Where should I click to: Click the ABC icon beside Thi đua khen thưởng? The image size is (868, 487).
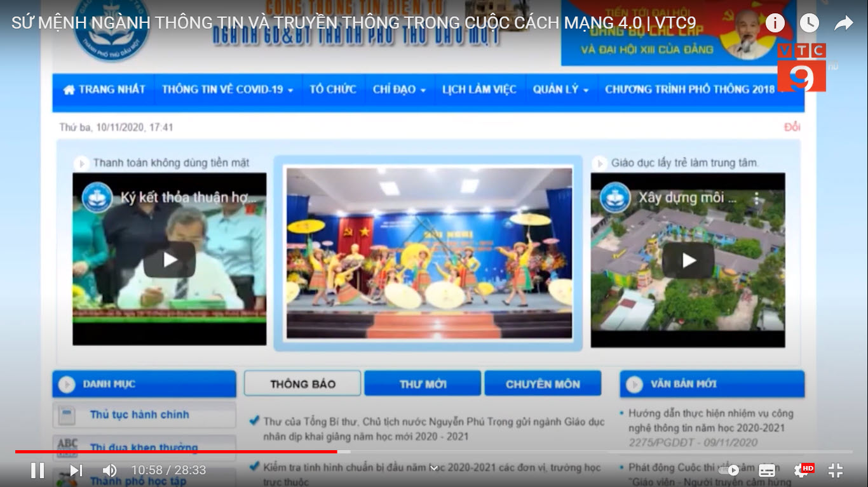pyautogui.click(x=67, y=447)
